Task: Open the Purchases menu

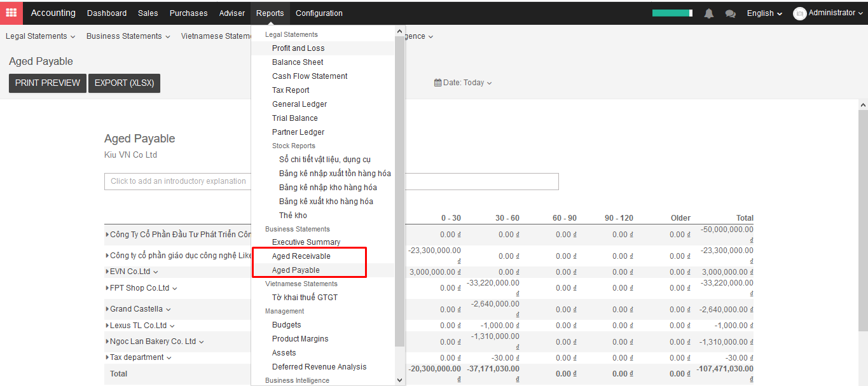Action: pyautogui.click(x=188, y=13)
